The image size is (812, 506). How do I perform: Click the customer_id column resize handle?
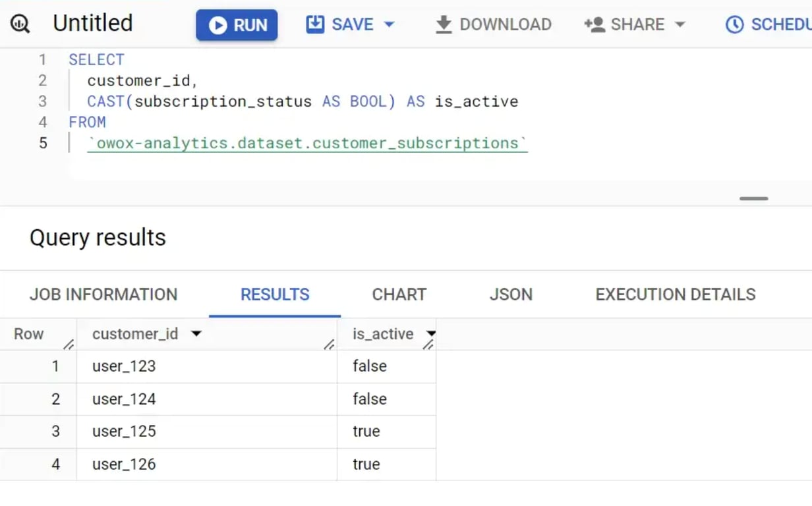pyautogui.click(x=329, y=344)
